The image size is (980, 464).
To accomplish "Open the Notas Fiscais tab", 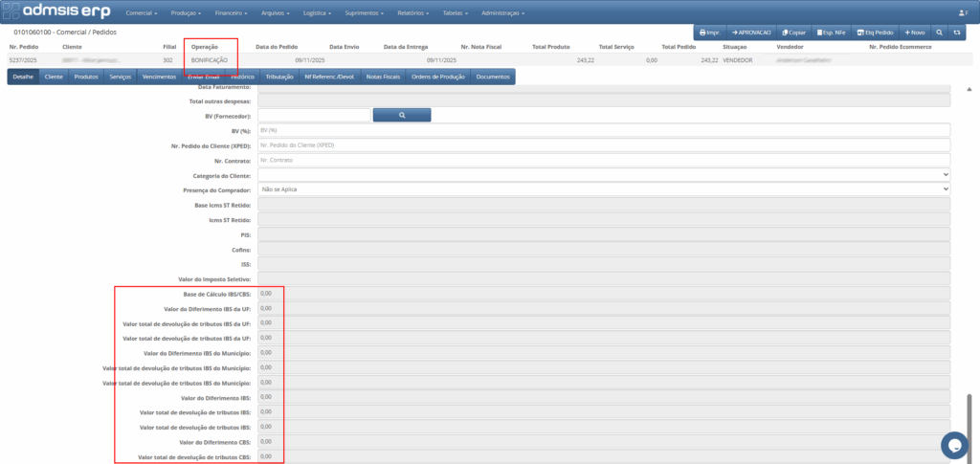I will [384, 77].
